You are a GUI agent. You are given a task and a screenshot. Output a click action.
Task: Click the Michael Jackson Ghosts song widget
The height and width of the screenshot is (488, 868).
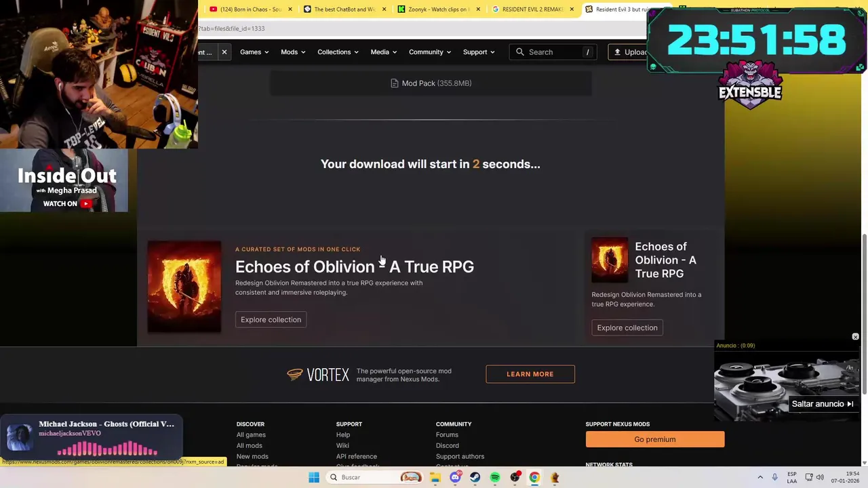92,438
